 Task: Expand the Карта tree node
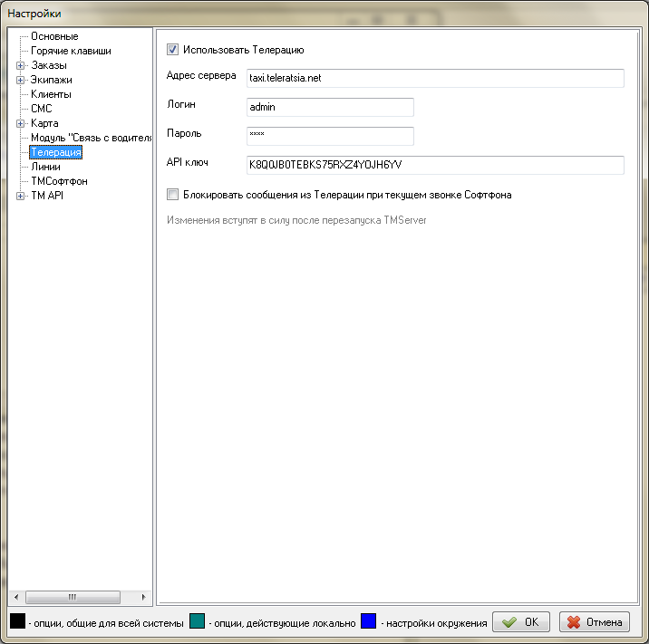20,123
